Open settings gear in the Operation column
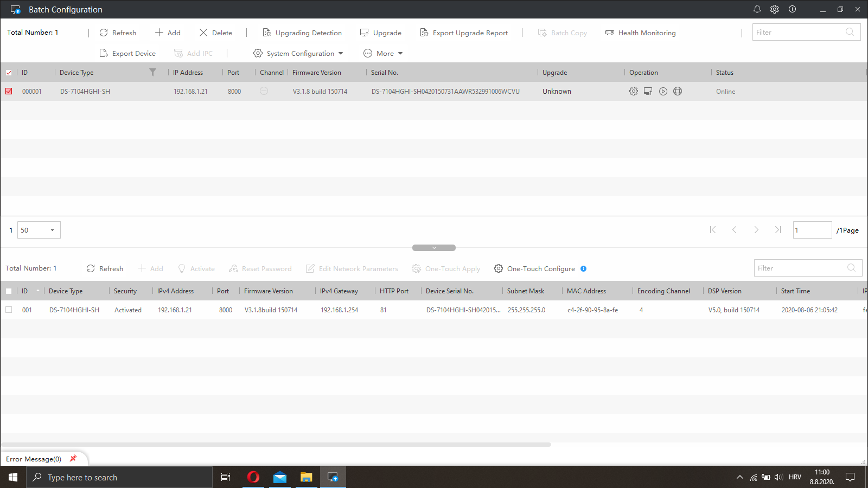Image resolution: width=868 pixels, height=488 pixels. [633, 91]
